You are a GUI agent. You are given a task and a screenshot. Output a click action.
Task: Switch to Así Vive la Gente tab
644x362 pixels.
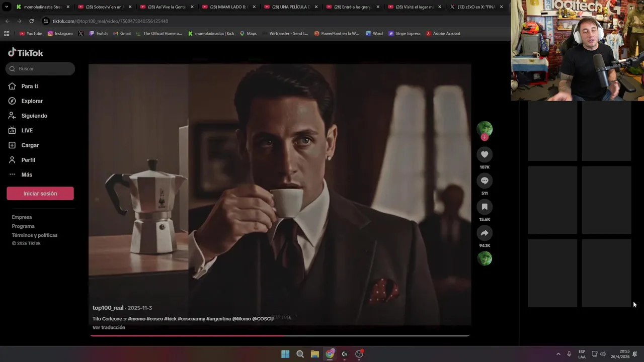(167, 7)
